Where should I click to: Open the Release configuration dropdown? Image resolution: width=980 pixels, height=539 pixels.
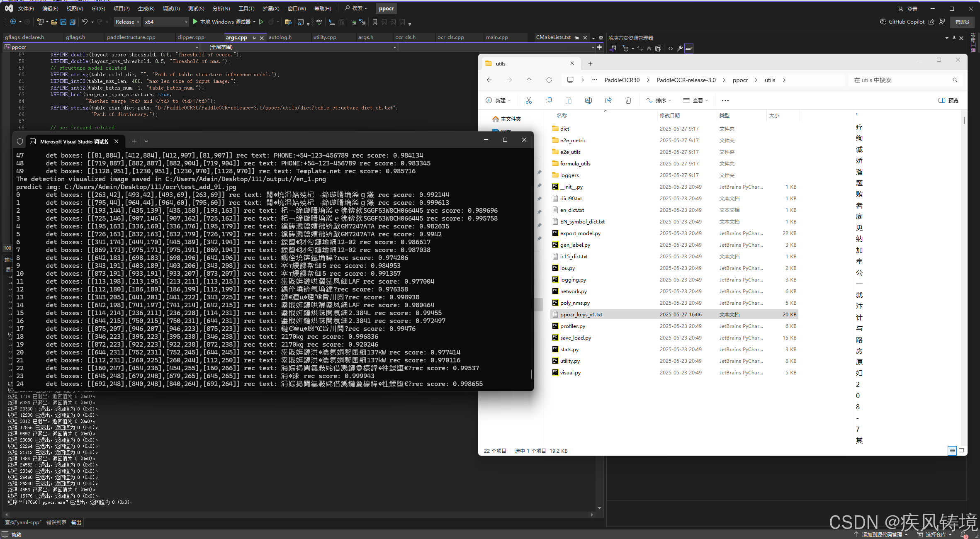point(127,22)
